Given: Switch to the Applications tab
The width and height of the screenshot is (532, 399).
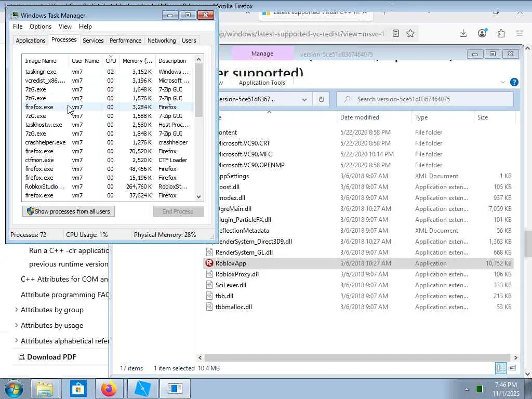Looking at the screenshot, I should click(31, 41).
